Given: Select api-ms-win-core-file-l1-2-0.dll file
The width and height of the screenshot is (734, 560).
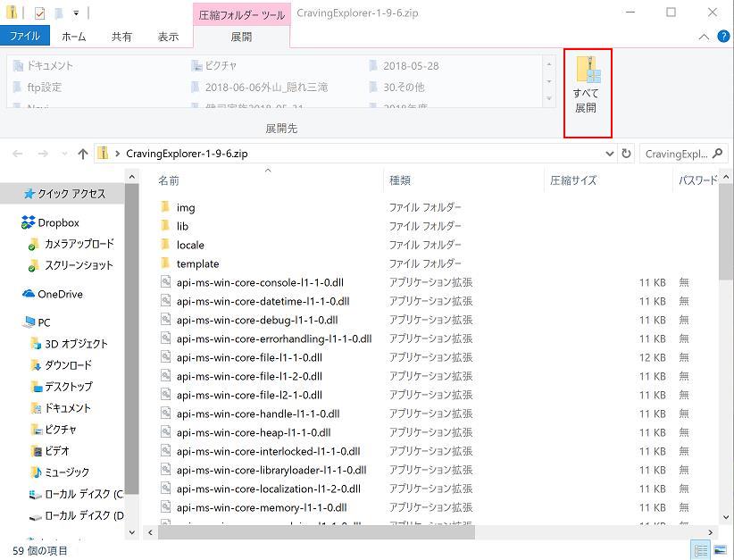Looking at the screenshot, I should pos(249,376).
